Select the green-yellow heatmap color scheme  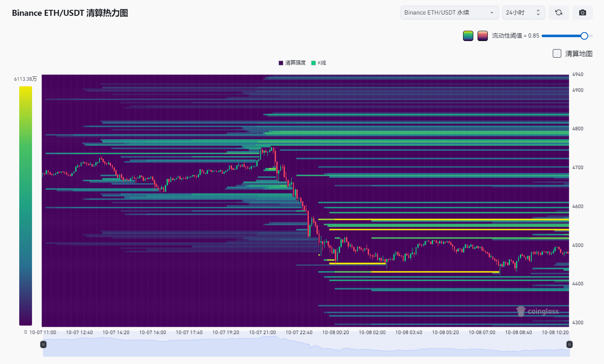(468, 36)
